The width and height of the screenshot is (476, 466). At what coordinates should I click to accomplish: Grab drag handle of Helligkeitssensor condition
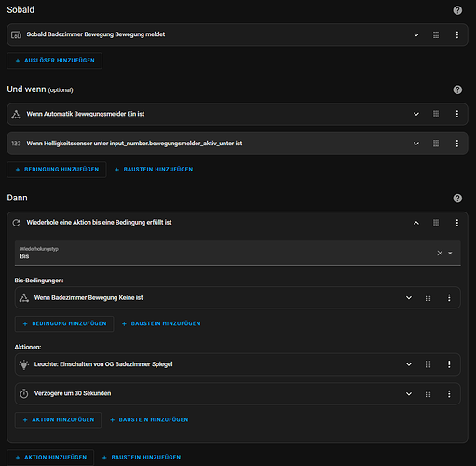click(x=436, y=144)
